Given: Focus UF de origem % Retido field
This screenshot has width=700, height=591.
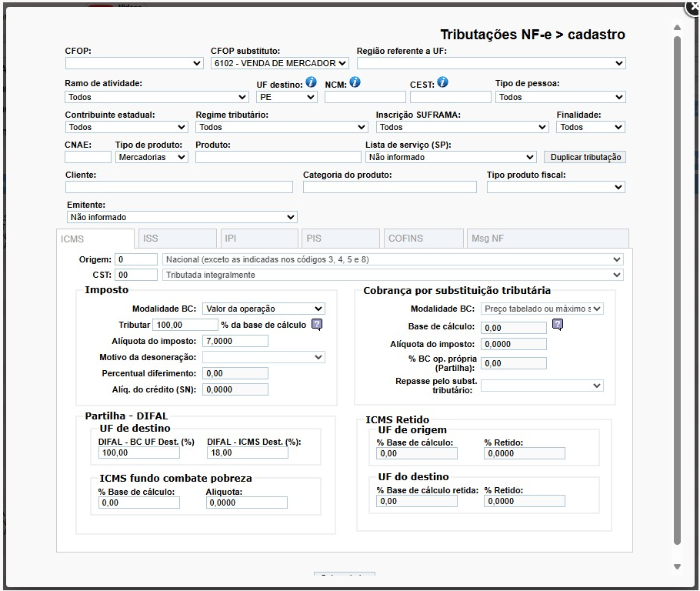Looking at the screenshot, I should [x=525, y=453].
